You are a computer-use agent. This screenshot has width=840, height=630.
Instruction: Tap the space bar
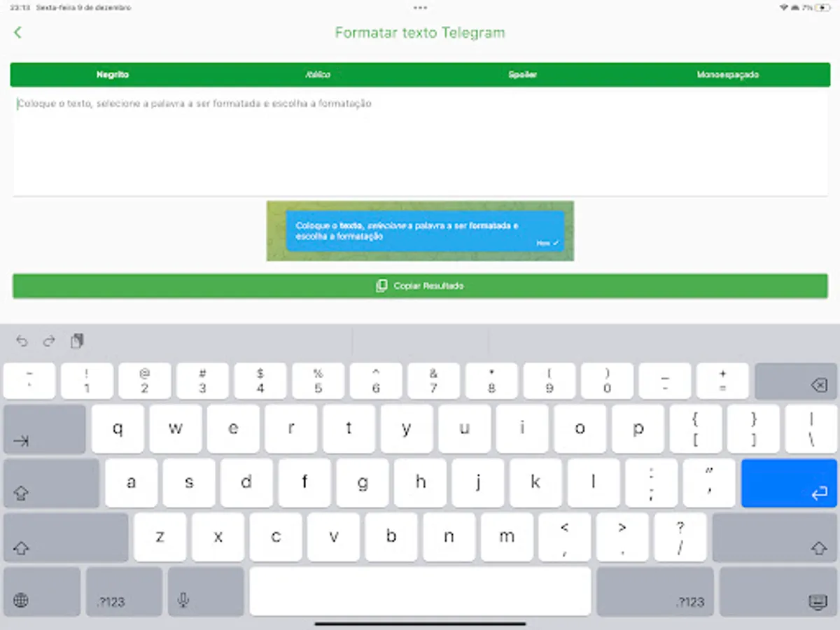(x=420, y=591)
